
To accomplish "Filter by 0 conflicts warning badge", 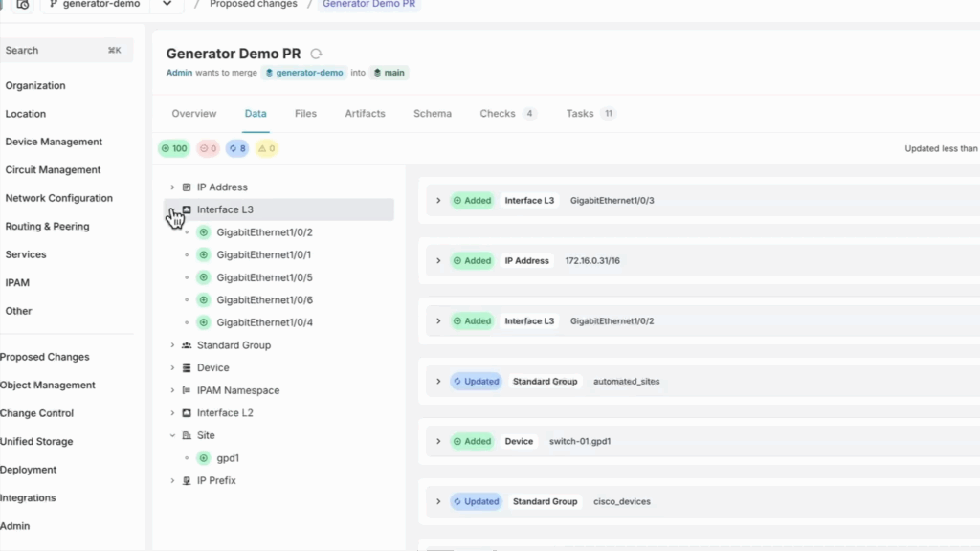I will 267,148.
